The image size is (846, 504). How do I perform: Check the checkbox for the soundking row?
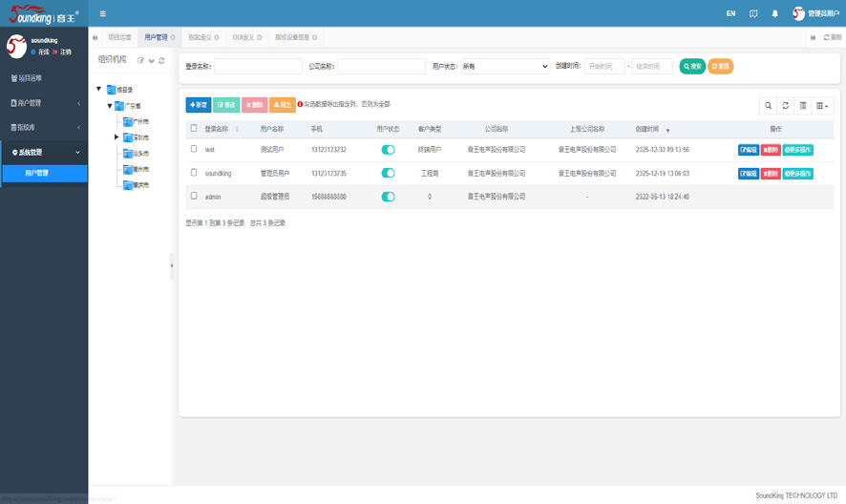(x=194, y=173)
